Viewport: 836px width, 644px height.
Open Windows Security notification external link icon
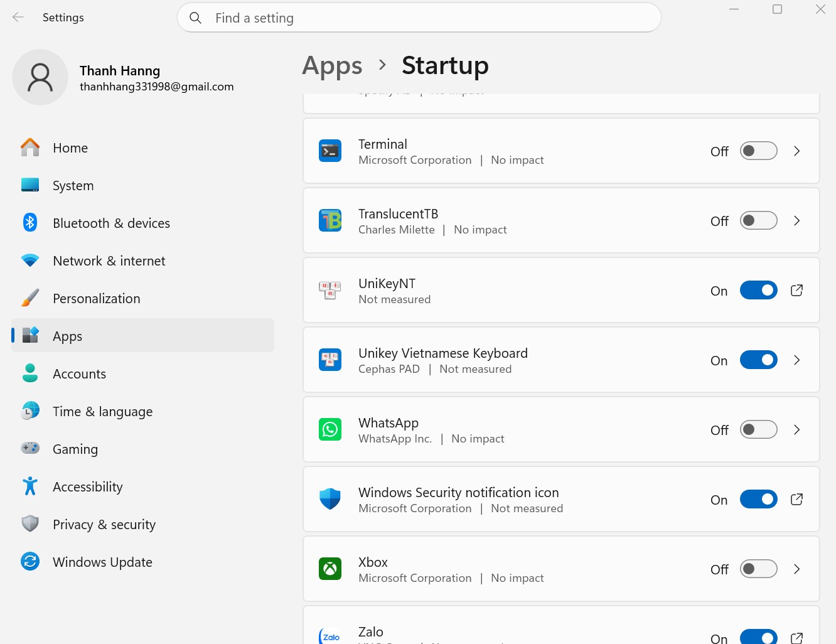pos(796,499)
